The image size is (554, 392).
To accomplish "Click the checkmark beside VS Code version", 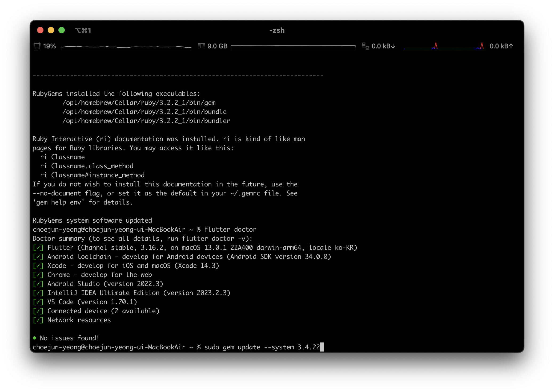I will [38, 302].
